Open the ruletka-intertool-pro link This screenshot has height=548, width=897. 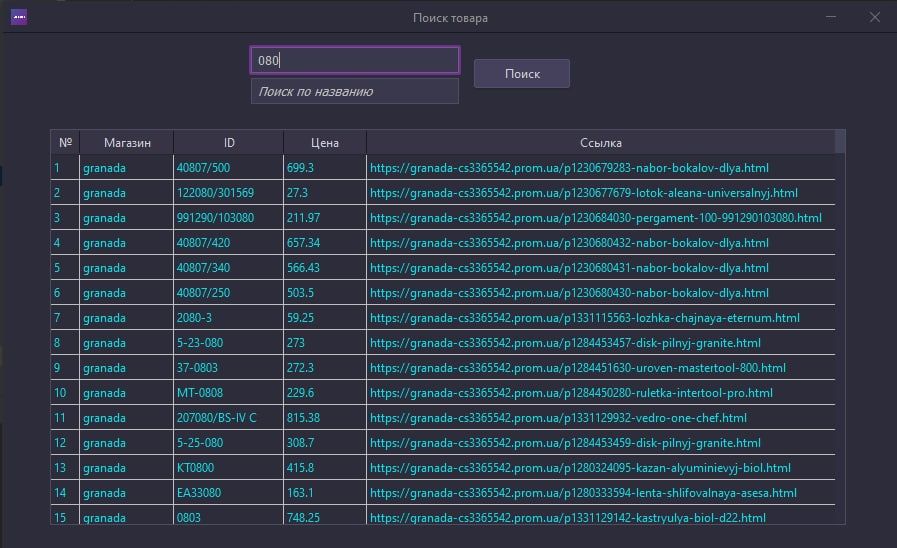click(x=571, y=393)
